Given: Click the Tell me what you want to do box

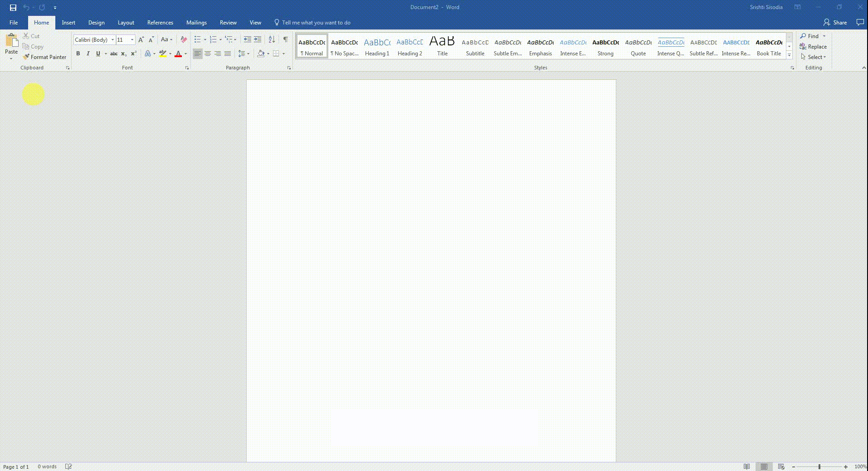Looking at the screenshot, I should pyautogui.click(x=313, y=23).
